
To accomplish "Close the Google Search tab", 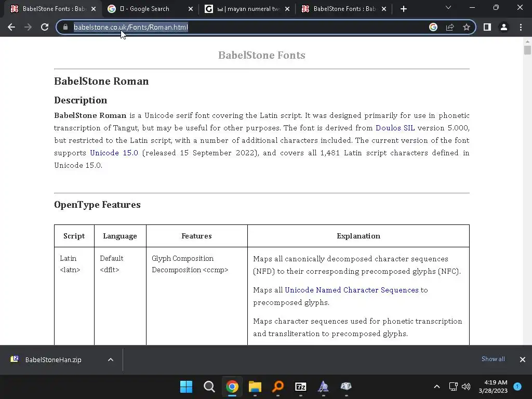I will point(191,9).
